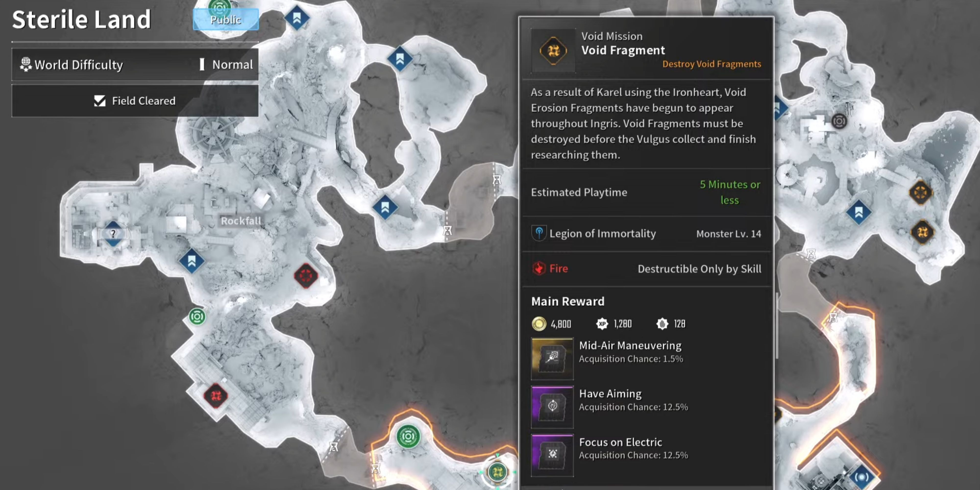Click the mission panel vertical scrollbar
Image resolution: width=980 pixels, height=490 pixels.
[x=776, y=325]
